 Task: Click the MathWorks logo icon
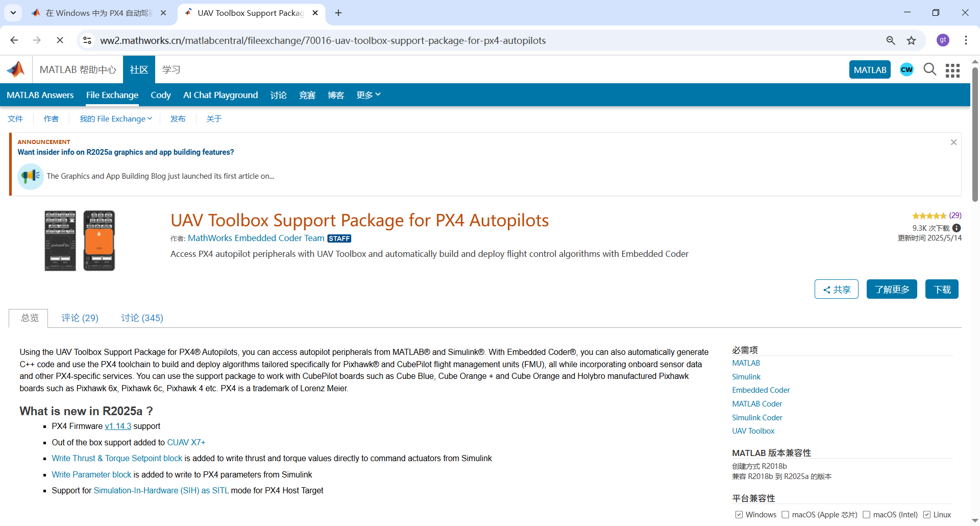pyautogui.click(x=16, y=69)
